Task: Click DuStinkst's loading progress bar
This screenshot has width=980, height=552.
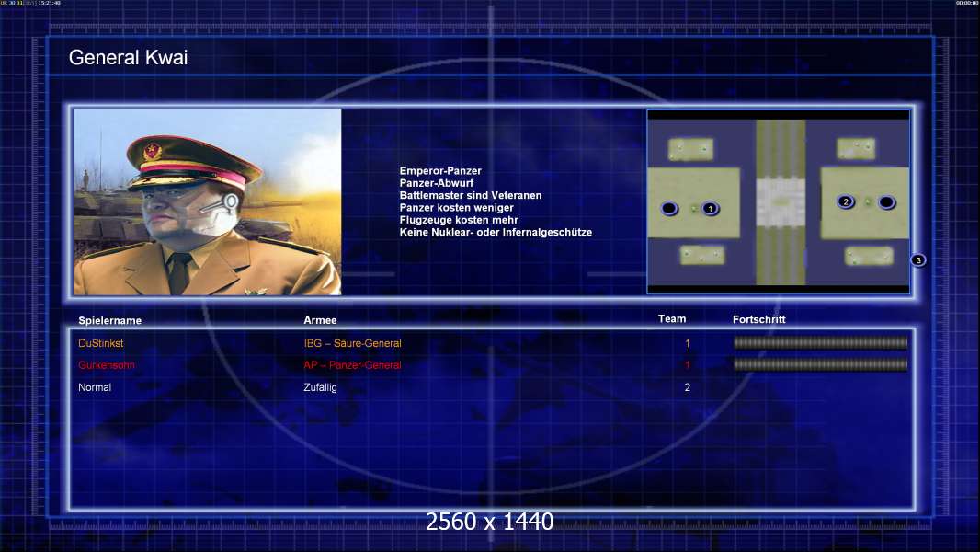Action: 821,342
